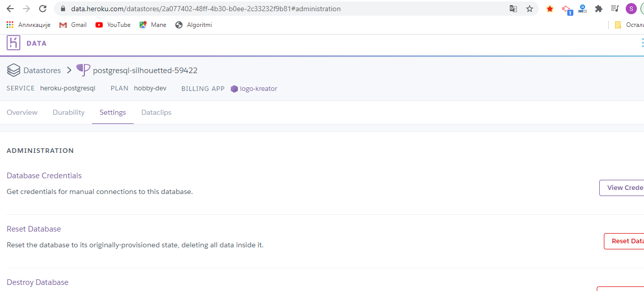Click the padlock site info icon
644x291 pixels.
click(63, 9)
